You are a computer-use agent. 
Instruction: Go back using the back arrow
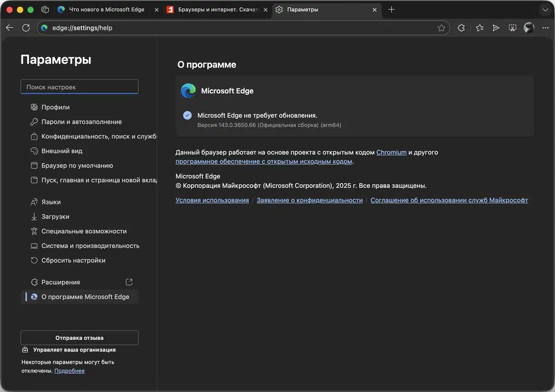pyautogui.click(x=9, y=28)
